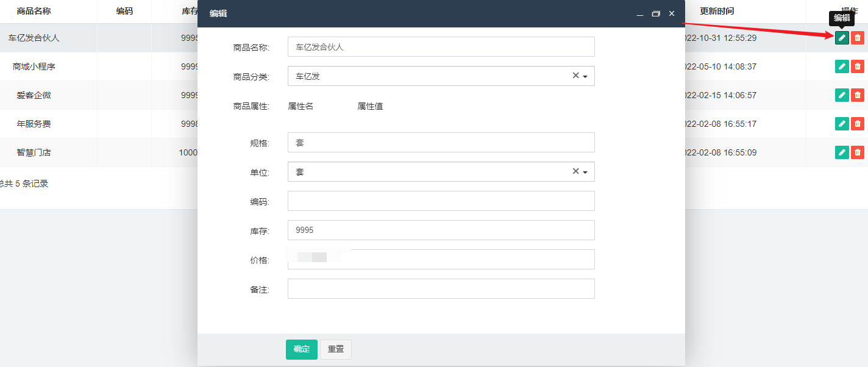Click the trash icon on the 智慧门店 row
Screen dimensions: 868x367
click(858, 152)
